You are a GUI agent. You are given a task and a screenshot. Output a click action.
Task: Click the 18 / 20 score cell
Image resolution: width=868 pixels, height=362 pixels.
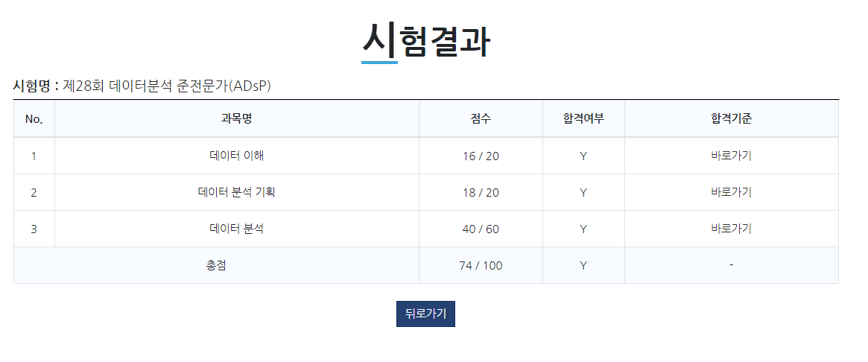point(481,192)
